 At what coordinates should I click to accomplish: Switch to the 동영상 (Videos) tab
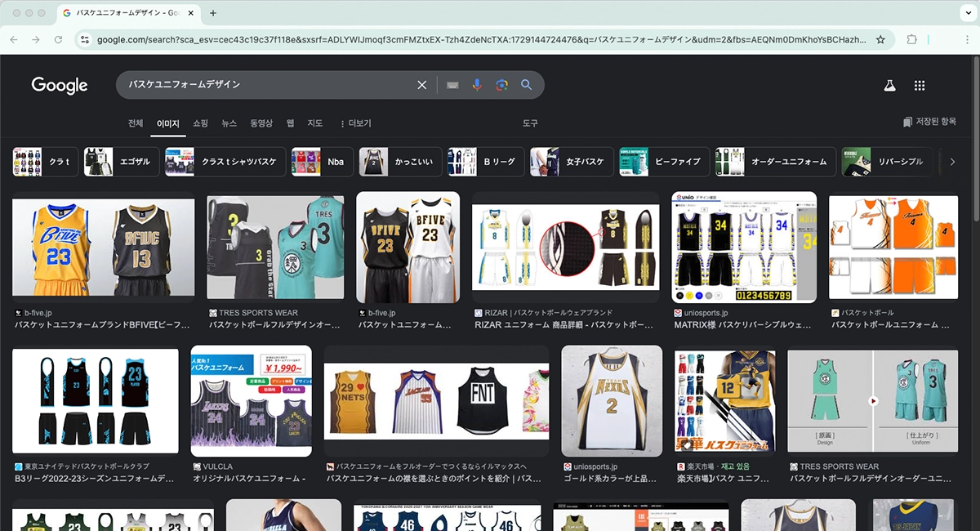point(260,123)
